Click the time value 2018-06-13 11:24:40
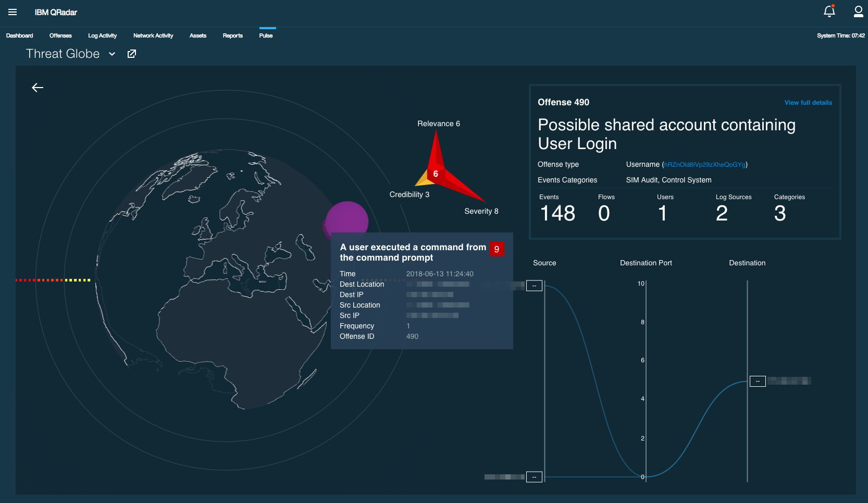This screenshot has width=868, height=503. pos(440,274)
